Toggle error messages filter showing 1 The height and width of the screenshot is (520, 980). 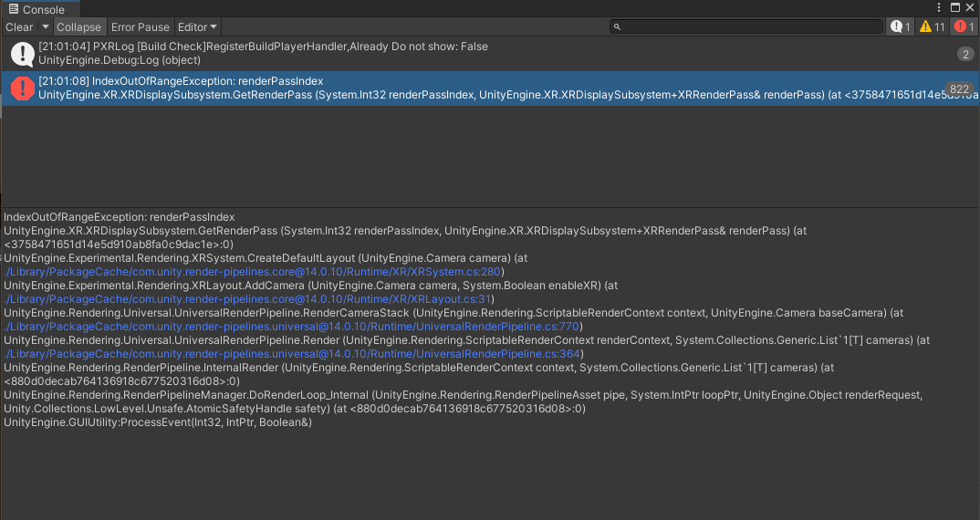(964, 26)
